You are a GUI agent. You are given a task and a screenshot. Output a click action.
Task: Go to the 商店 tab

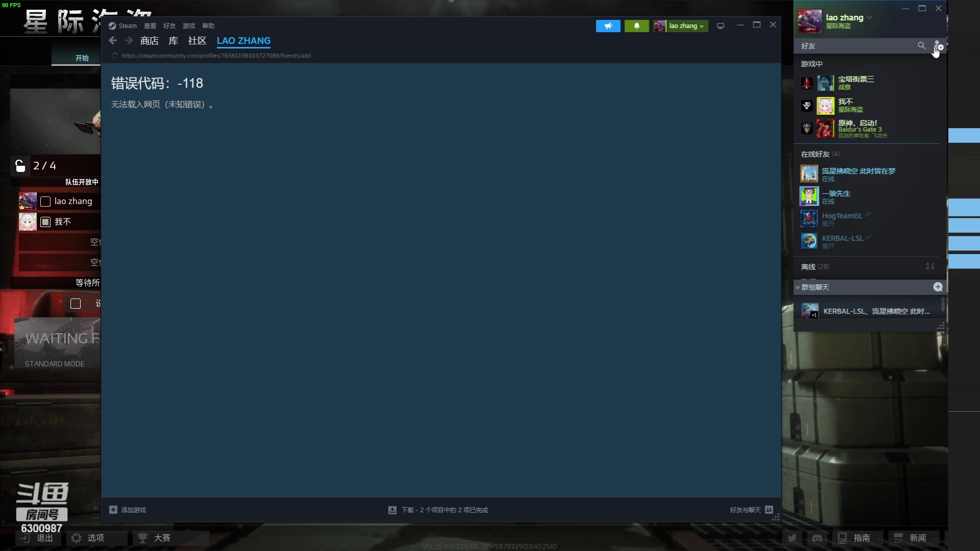tap(150, 41)
